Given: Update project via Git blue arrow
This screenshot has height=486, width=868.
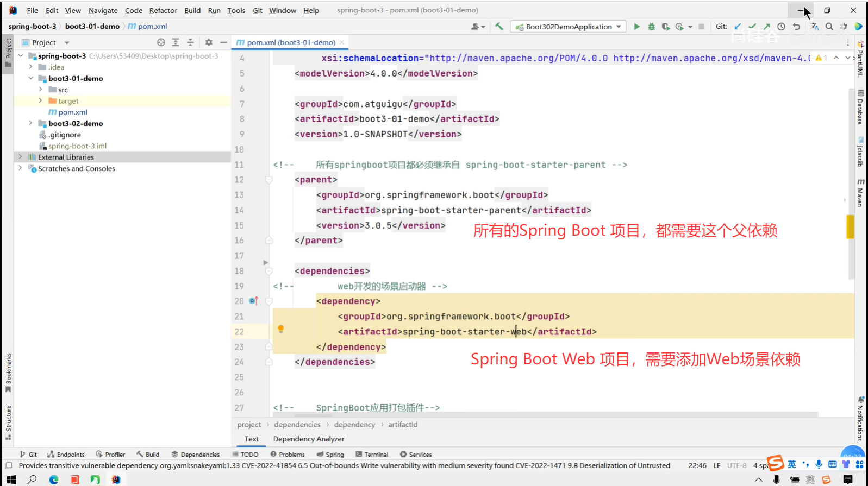Looking at the screenshot, I should [x=738, y=27].
